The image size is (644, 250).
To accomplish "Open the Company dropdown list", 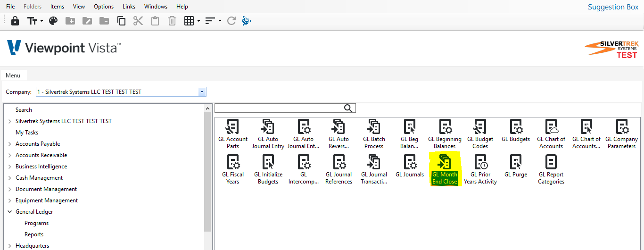I will pyautogui.click(x=202, y=92).
